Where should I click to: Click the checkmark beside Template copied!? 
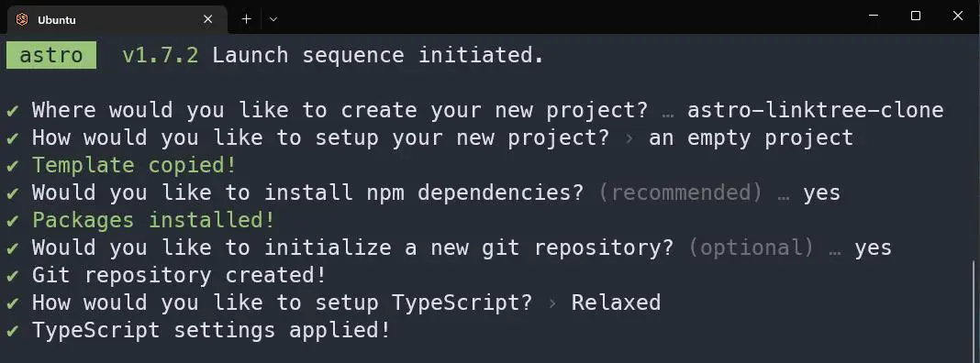click(13, 166)
